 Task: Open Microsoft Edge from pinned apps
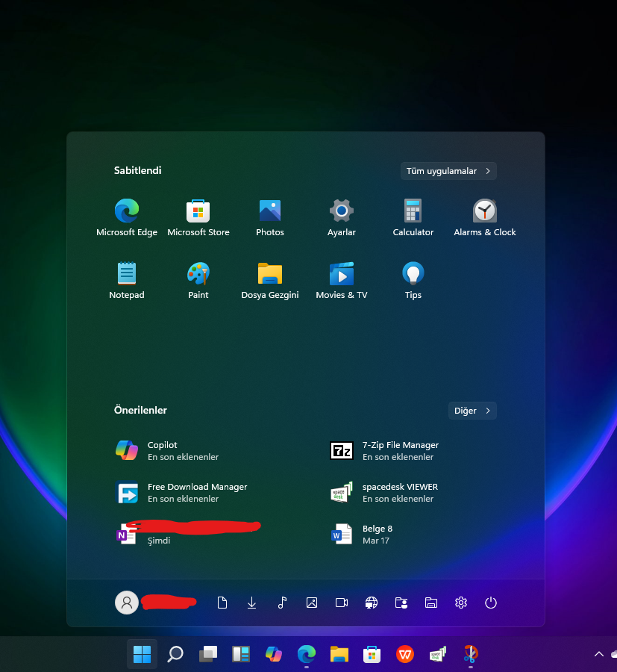click(127, 218)
